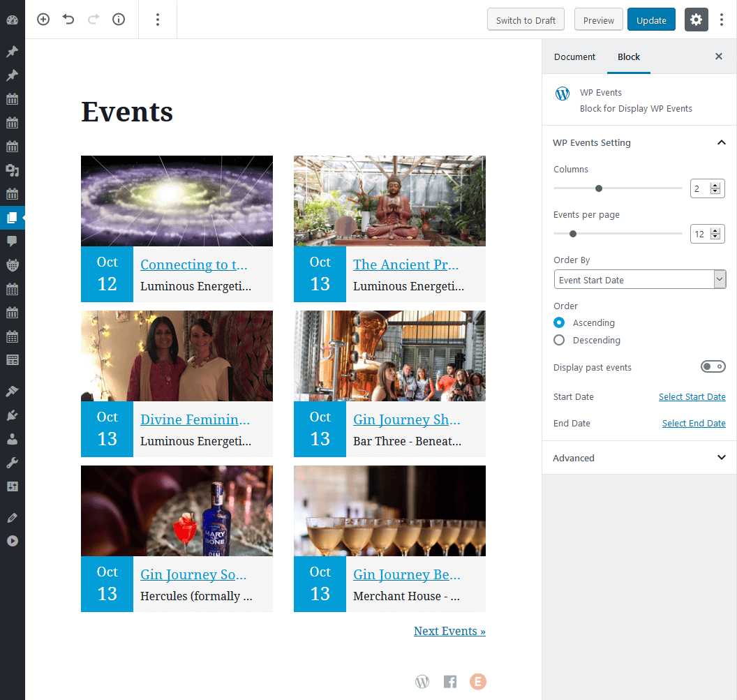This screenshot has height=700, width=737.
Task: Toggle Display past events switch
Action: point(713,366)
